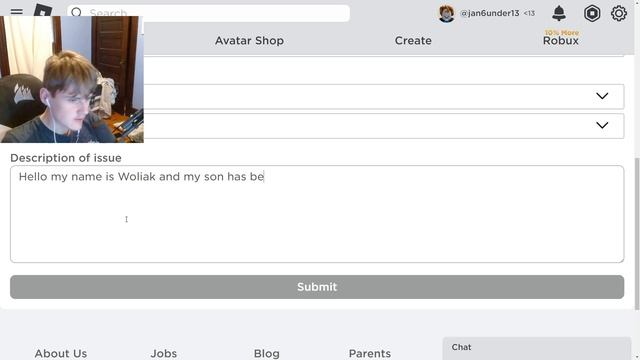
Task: Click the Submit button
Action: [x=317, y=287]
